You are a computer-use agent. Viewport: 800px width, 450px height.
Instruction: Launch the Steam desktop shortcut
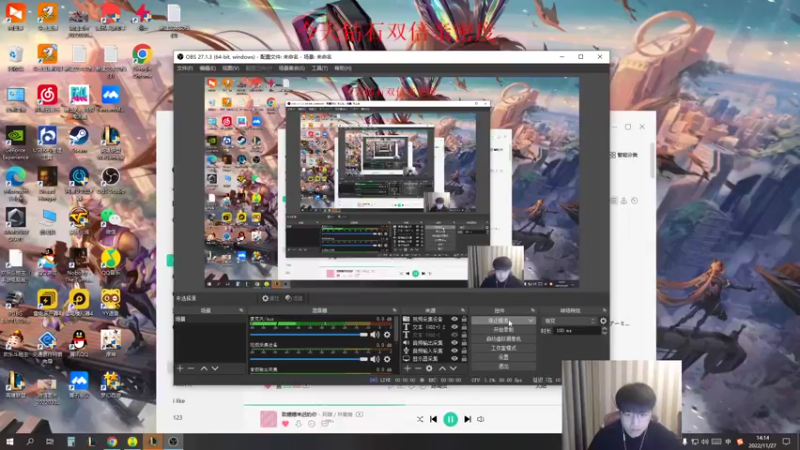click(x=79, y=140)
